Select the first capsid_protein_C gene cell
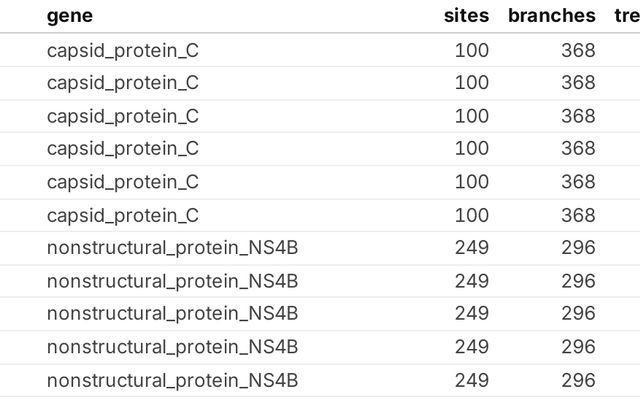640x400 pixels. 123,50
